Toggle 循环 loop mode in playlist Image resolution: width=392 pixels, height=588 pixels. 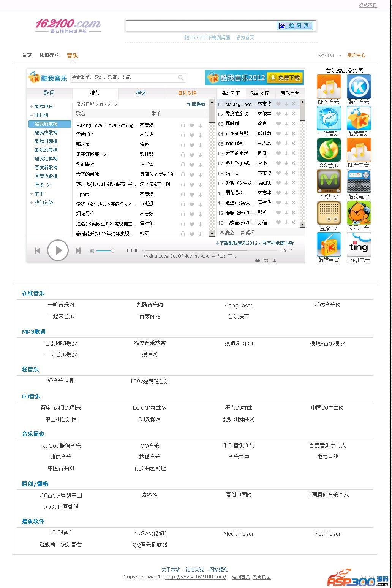tap(248, 232)
